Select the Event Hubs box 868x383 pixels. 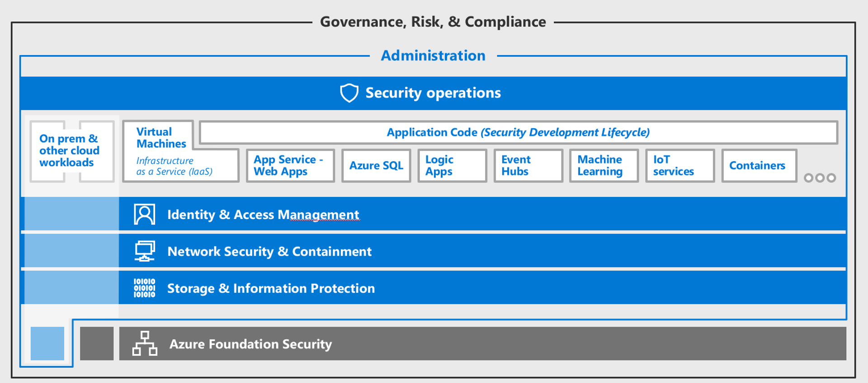click(528, 166)
